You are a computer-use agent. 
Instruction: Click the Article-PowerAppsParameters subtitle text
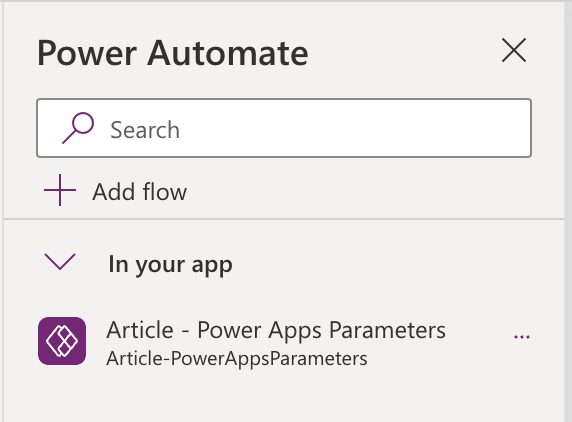click(x=237, y=359)
